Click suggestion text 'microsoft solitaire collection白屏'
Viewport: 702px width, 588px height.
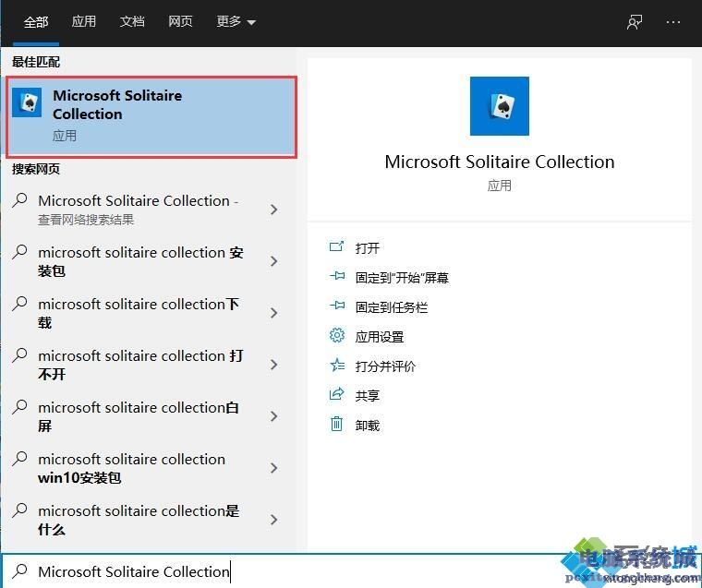(x=139, y=416)
